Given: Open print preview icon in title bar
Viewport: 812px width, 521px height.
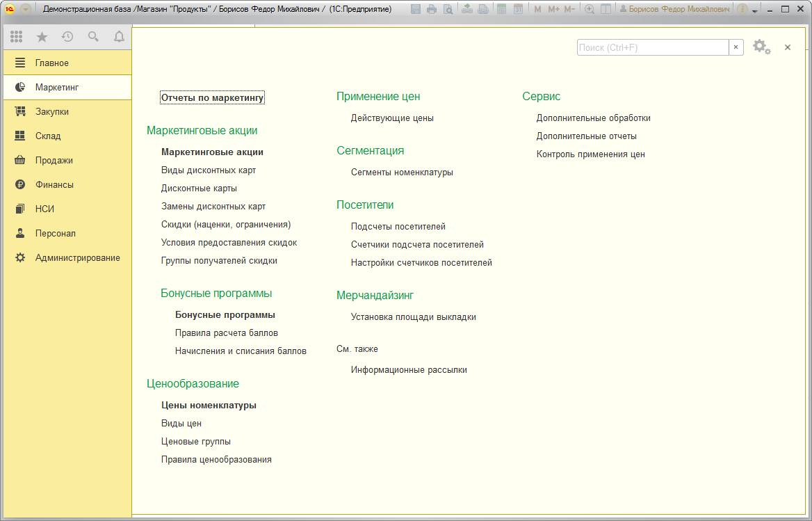Looking at the screenshot, I should [x=448, y=9].
